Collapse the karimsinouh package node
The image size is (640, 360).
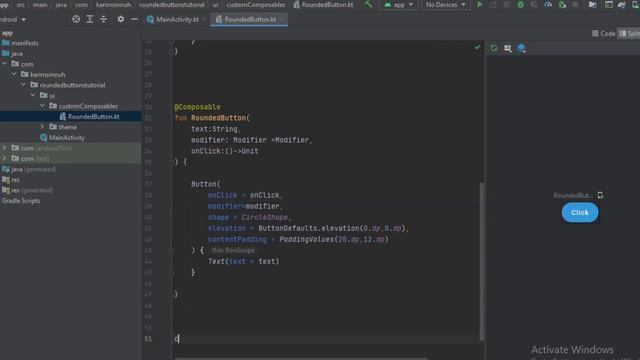click(14, 74)
